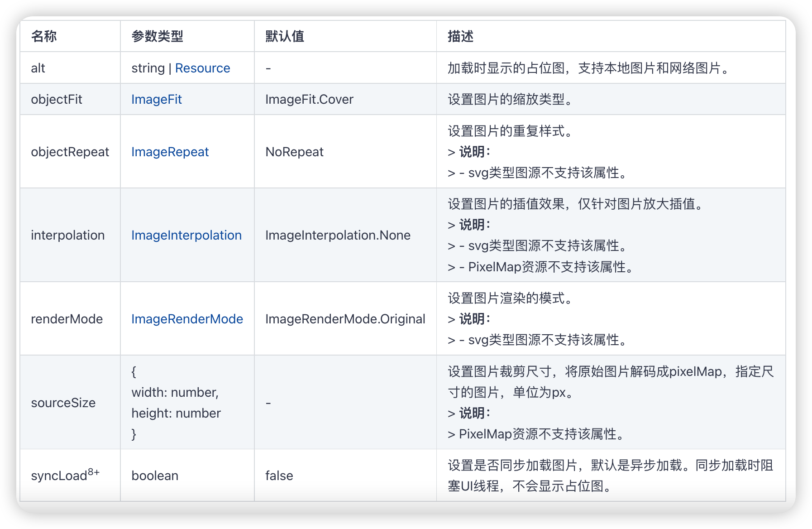Click description 设置图片裁剪尺寸

(611, 382)
